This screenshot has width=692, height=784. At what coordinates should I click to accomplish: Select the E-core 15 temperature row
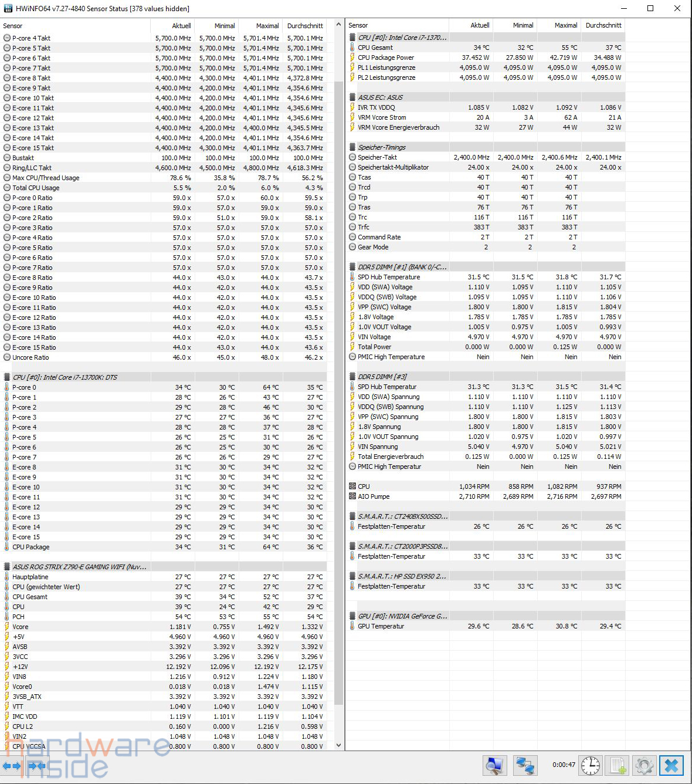coord(163,537)
